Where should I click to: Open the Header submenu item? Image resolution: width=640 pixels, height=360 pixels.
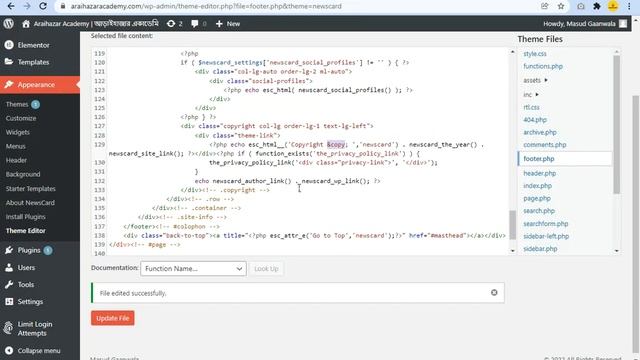(x=16, y=160)
